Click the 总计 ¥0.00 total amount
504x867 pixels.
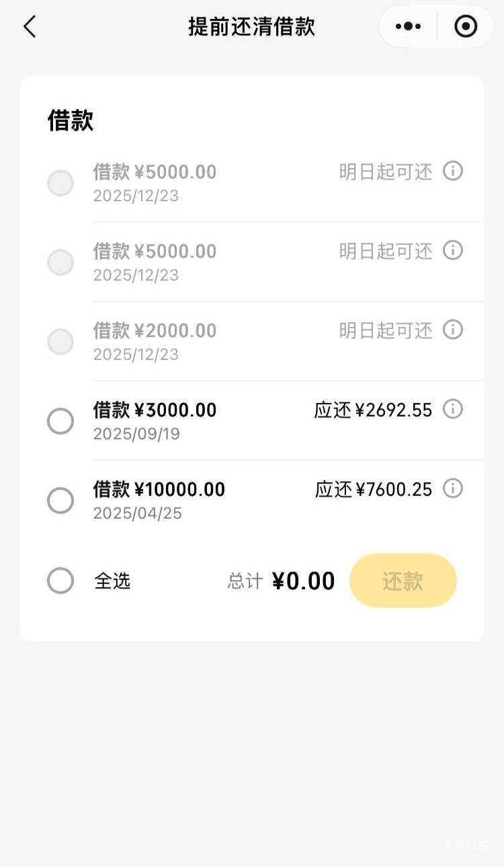pos(303,581)
